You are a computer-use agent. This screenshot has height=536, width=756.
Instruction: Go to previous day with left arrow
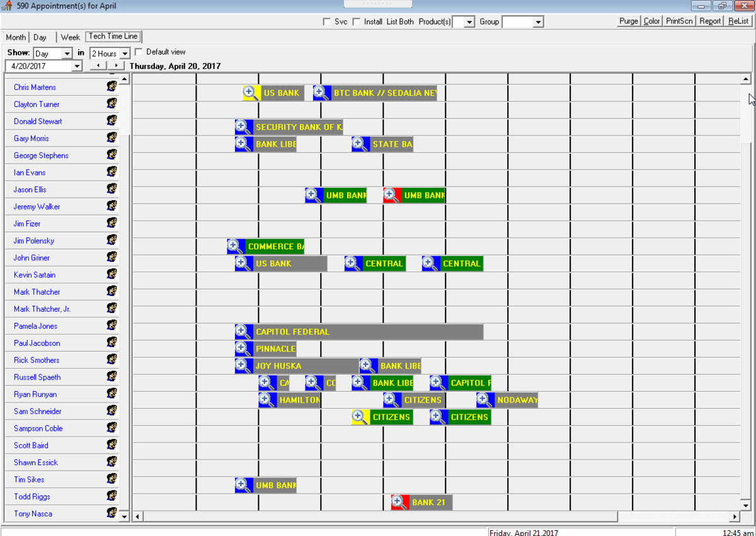coord(98,66)
